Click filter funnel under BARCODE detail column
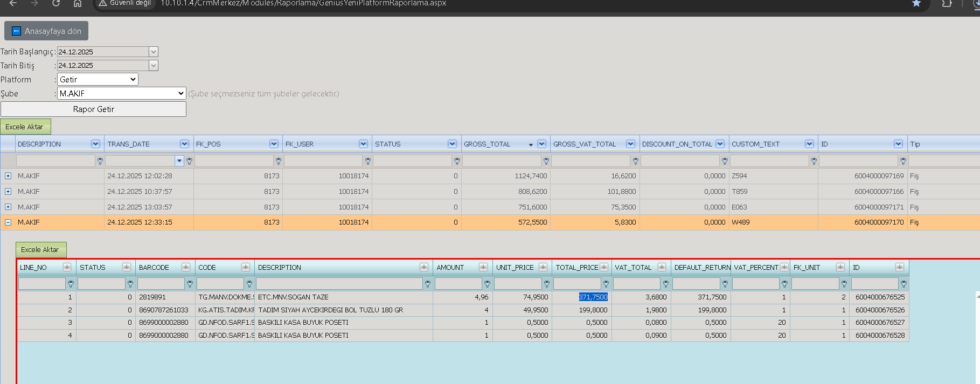980x384 pixels. point(190,284)
